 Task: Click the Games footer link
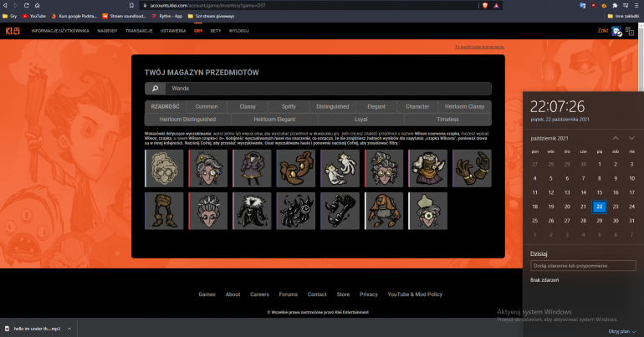pyautogui.click(x=207, y=294)
